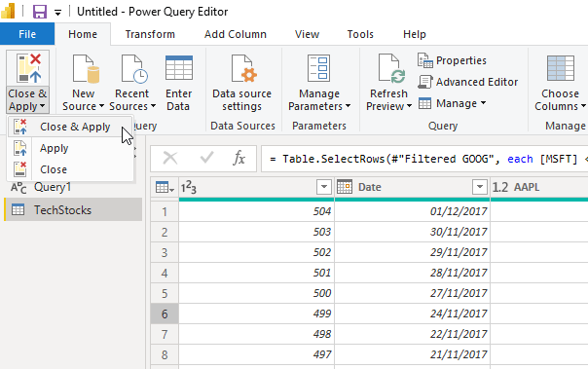Click the Enter Data table icon
Screen dimensions: 588x369
click(179, 68)
